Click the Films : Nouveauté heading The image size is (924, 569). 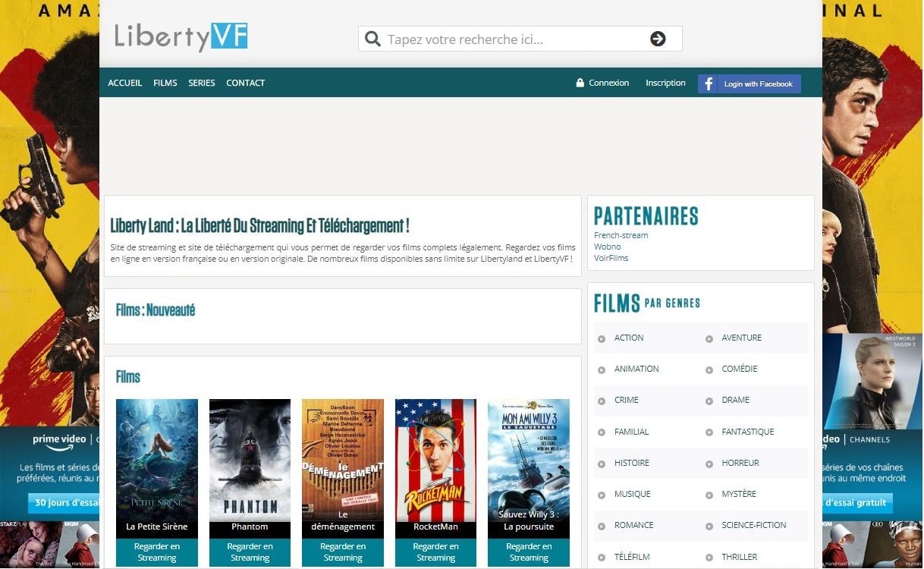point(156,310)
